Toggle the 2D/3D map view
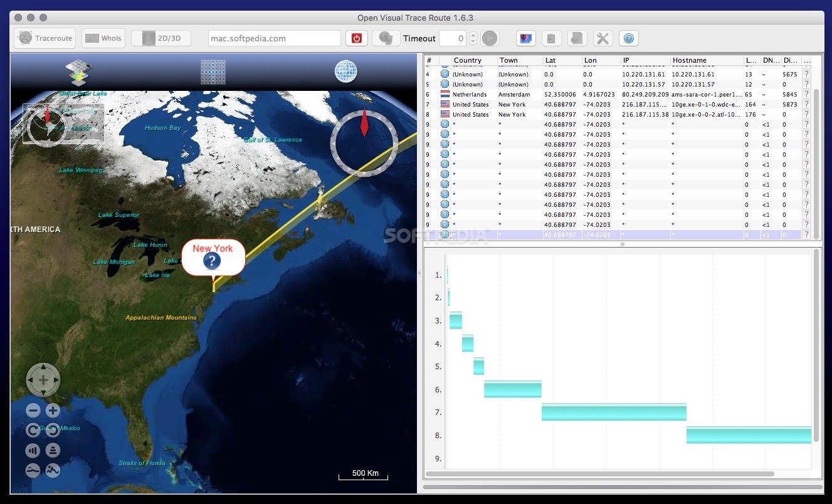This screenshot has width=832, height=504. point(161,38)
